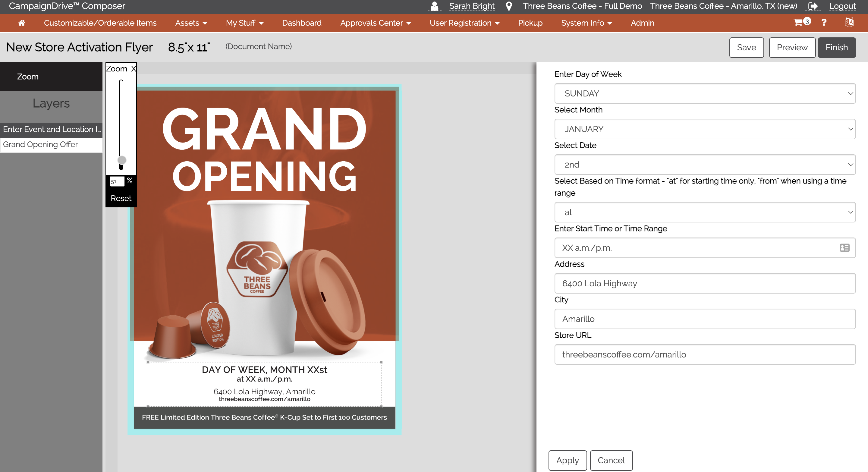Expand the System Info menu
The image size is (868, 472).
pos(586,23)
